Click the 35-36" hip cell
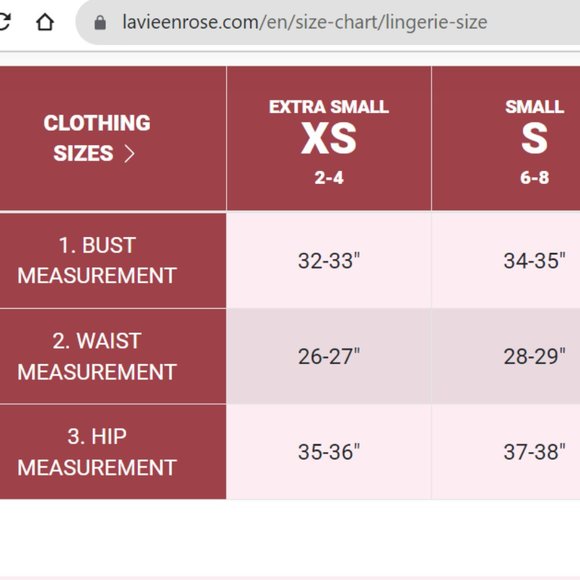Image resolution: width=580 pixels, height=580 pixels. coord(329,452)
